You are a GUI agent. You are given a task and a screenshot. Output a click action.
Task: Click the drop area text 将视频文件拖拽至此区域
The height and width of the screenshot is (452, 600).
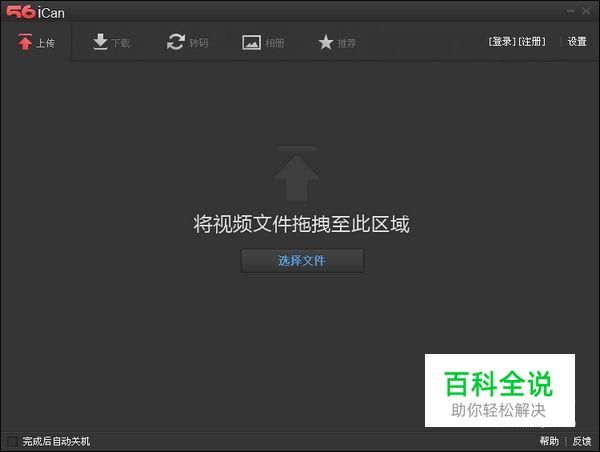point(302,224)
